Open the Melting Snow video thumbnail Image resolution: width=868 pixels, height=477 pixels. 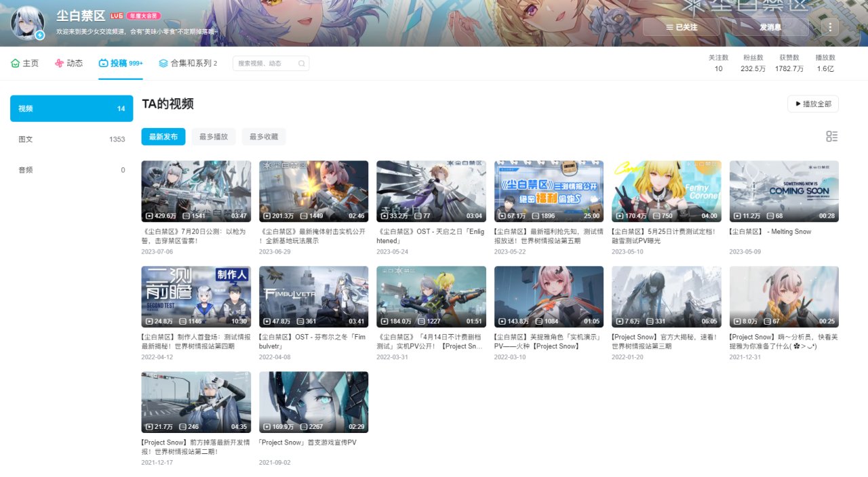pos(784,191)
